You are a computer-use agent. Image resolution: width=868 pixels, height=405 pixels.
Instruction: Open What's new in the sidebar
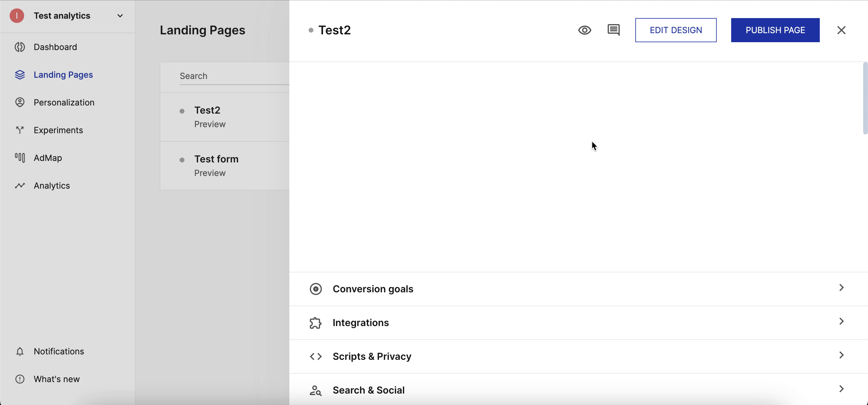(x=57, y=379)
